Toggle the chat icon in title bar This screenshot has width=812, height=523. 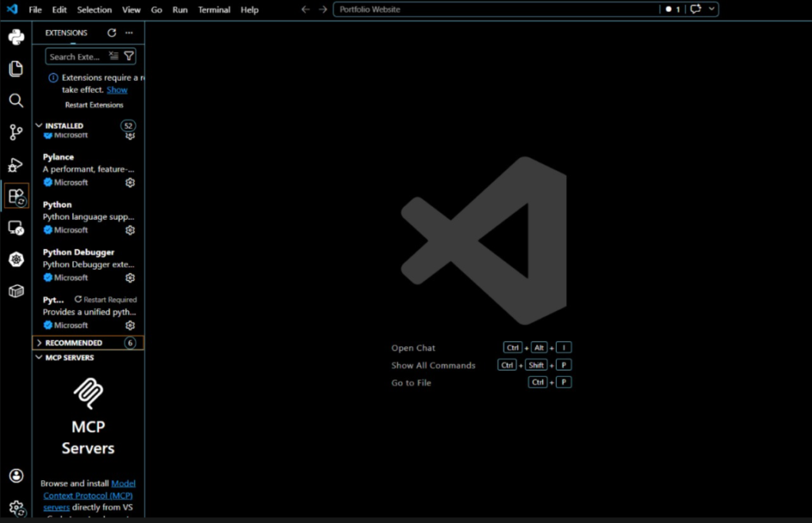click(695, 9)
